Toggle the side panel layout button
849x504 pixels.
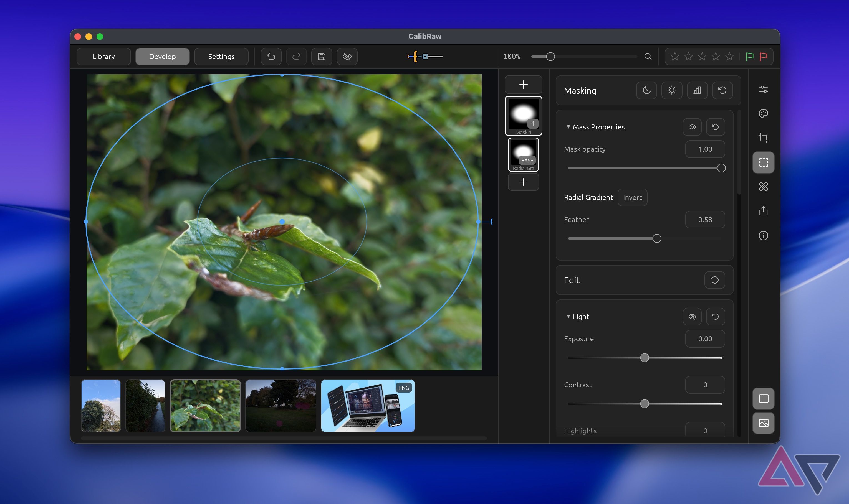click(x=763, y=398)
